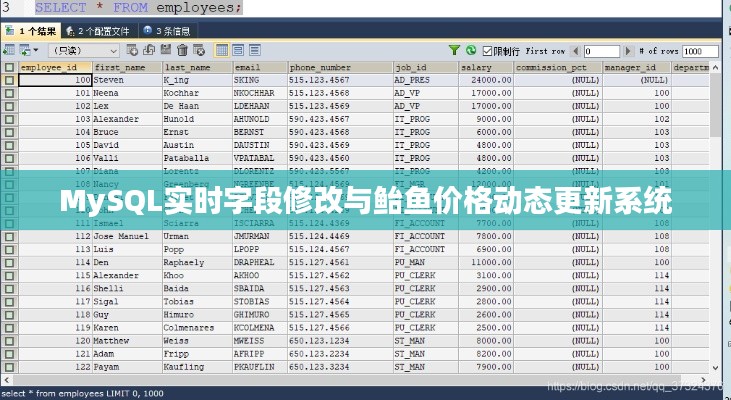Toggle the 限制行 limit rows checkbox
The width and height of the screenshot is (731, 400).
point(487,50)
